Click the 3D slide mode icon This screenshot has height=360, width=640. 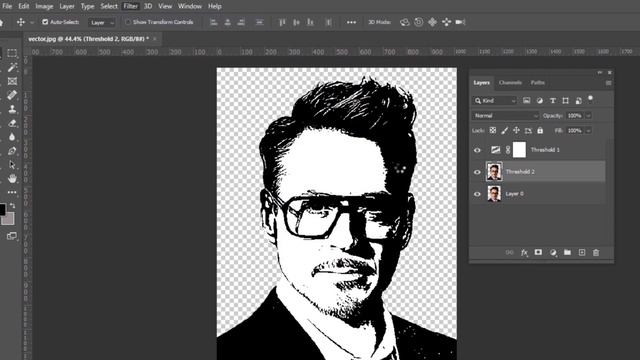tap(446, 22)
